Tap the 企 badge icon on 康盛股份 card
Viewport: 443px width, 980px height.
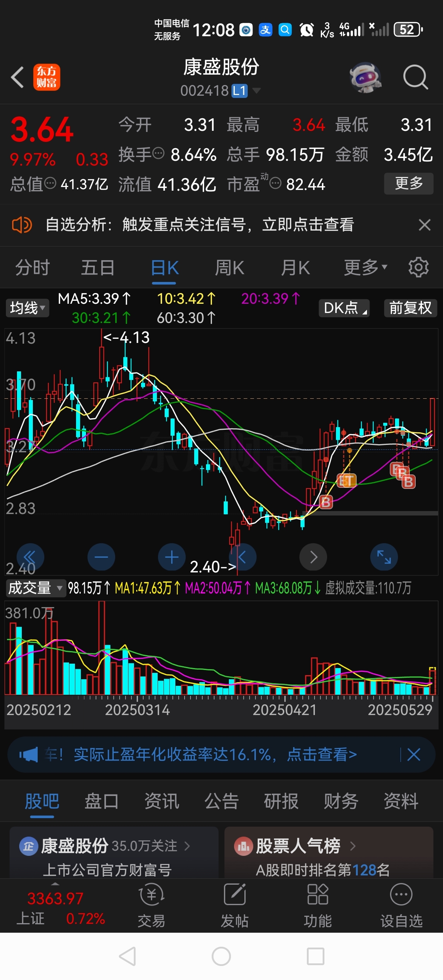(28, 846)
